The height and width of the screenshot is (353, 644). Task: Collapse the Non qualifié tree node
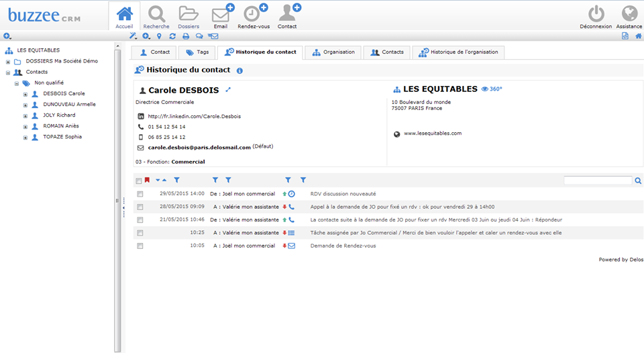[16, 83]
